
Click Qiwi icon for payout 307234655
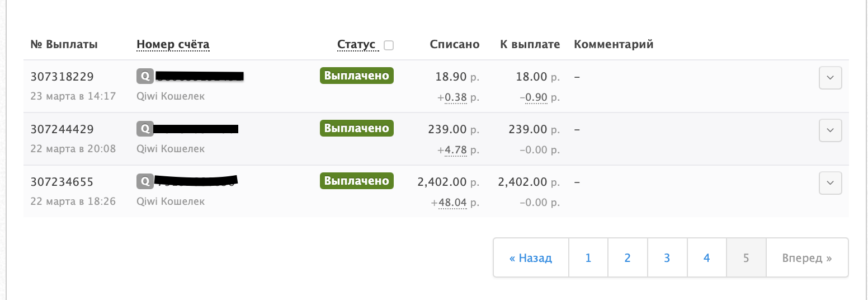pos(145,181)
